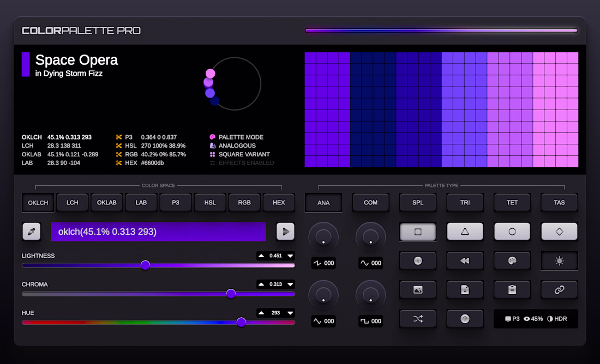600x364 pixels.
Task: Switch to the P3 color space
Action: [x=176, y=203]
